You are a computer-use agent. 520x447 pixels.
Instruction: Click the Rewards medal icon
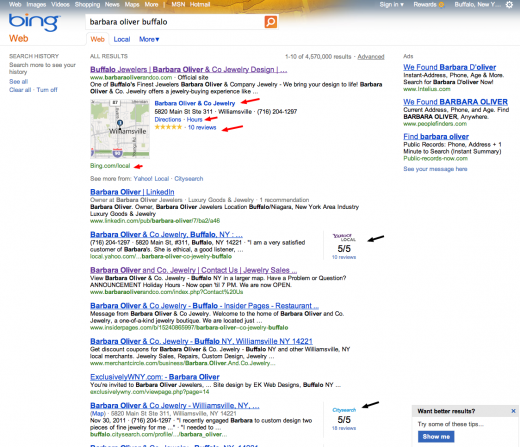click(x=441, y=5)
